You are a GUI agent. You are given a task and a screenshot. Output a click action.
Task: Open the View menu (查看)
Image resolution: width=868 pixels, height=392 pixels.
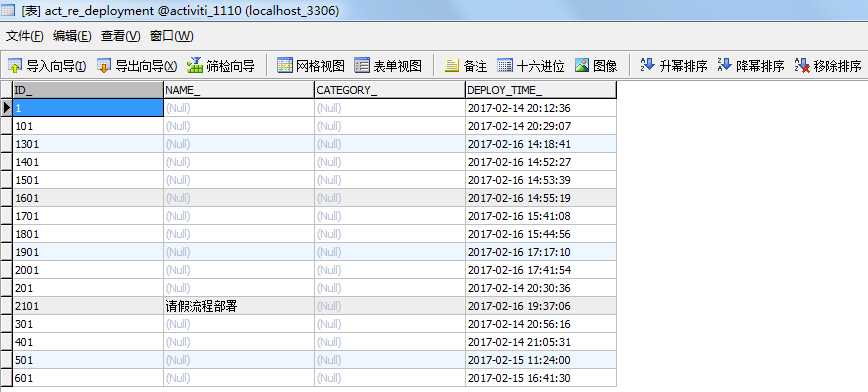pos(121,37)
